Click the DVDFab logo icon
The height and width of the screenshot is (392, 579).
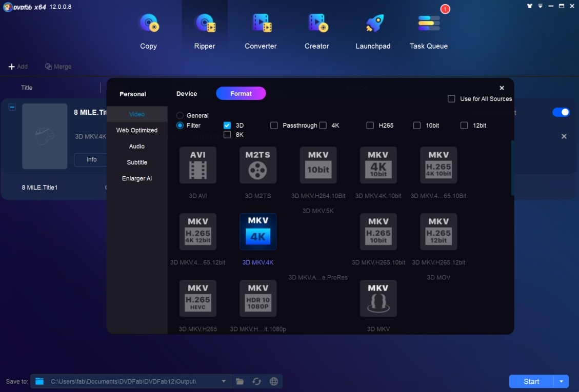(x=7, y=7)
